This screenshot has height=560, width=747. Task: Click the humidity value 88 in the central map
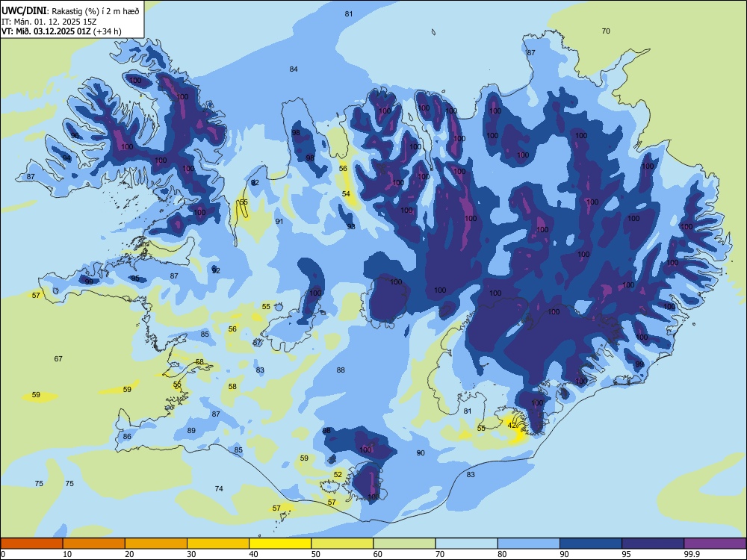coord(341,370)
